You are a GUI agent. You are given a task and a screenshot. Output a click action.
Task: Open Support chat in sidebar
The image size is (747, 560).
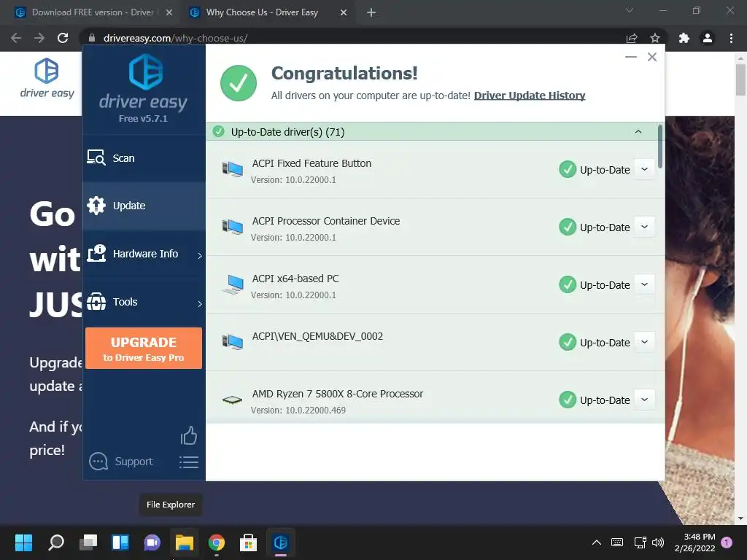pos(121,462)
